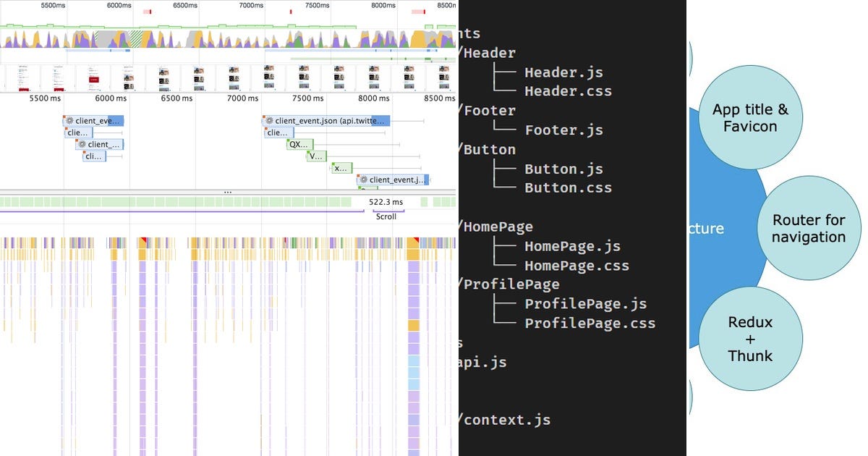The width and height of the screenshot is (868, 456).
Task: Click the red long-task marker near 8500 ms
Action: coord(417,11)
